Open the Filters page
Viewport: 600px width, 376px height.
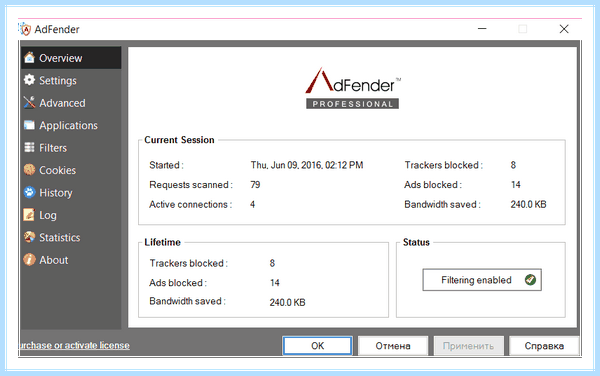(x=53, y=148)
